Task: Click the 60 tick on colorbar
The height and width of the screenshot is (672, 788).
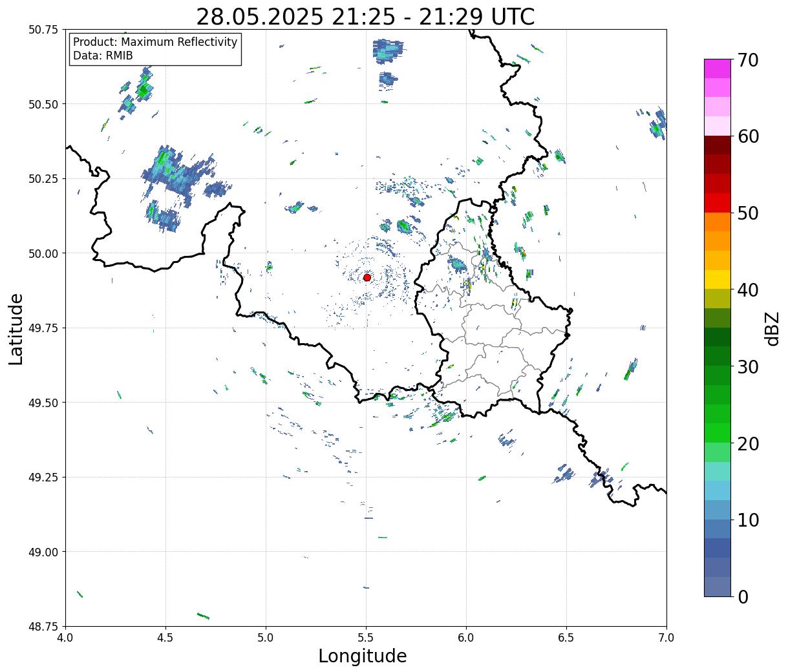Action: 747,136
